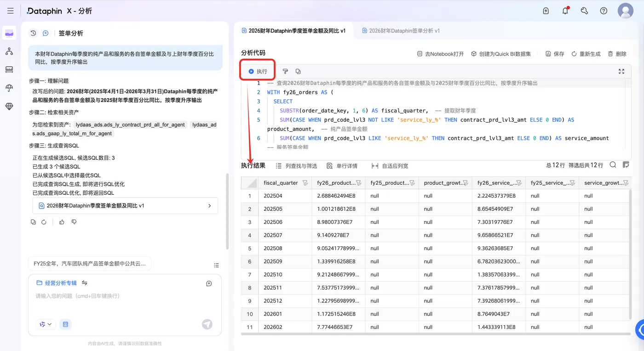Open filter for fy26_product column
Viewport: 644px width, 351px height.
(359, 183)
